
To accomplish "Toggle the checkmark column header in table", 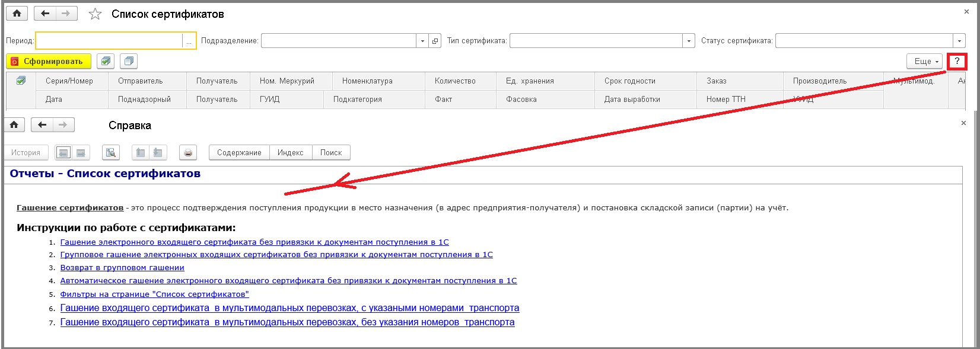I will click(21, 81).
